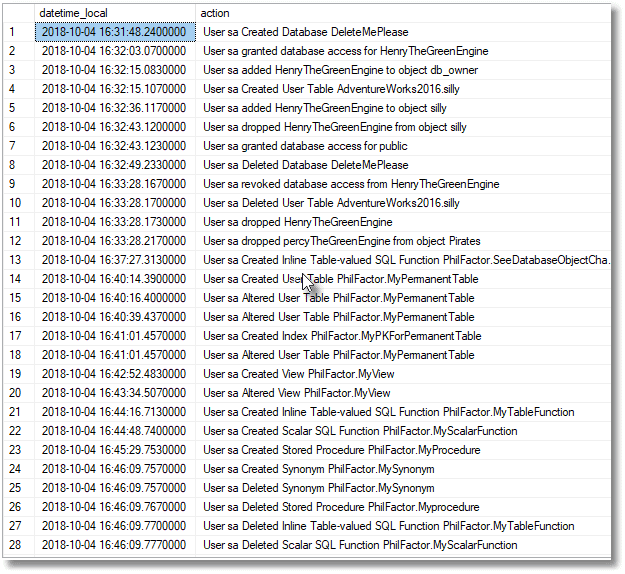Select 'Created Scalar SQL Function' action cell

[x=403, y=431]
